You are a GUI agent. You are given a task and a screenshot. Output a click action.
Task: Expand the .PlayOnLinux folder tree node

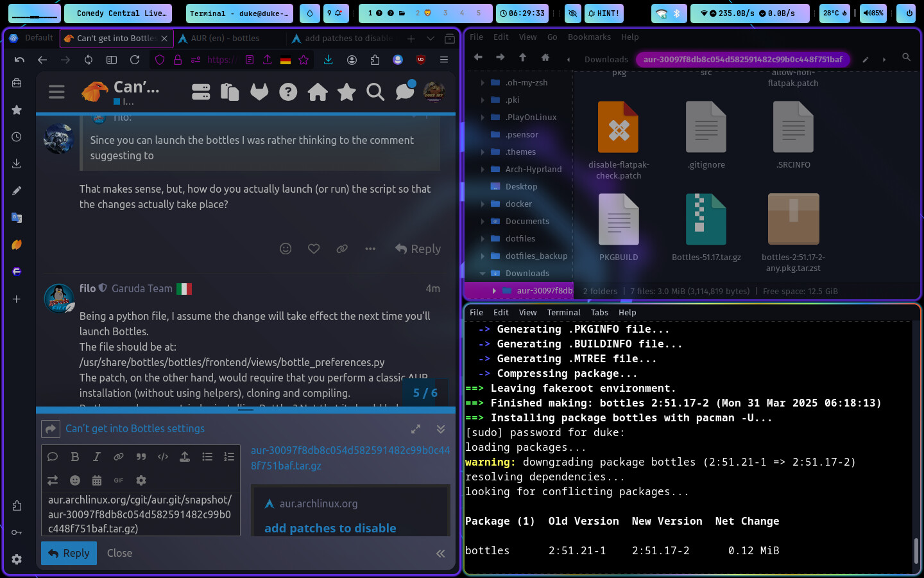[x=483, y=117]
